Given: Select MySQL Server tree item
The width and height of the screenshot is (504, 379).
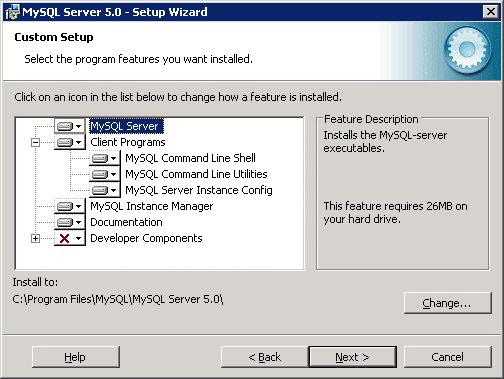Looking at the screenshot, I should [x=126, y=126].
